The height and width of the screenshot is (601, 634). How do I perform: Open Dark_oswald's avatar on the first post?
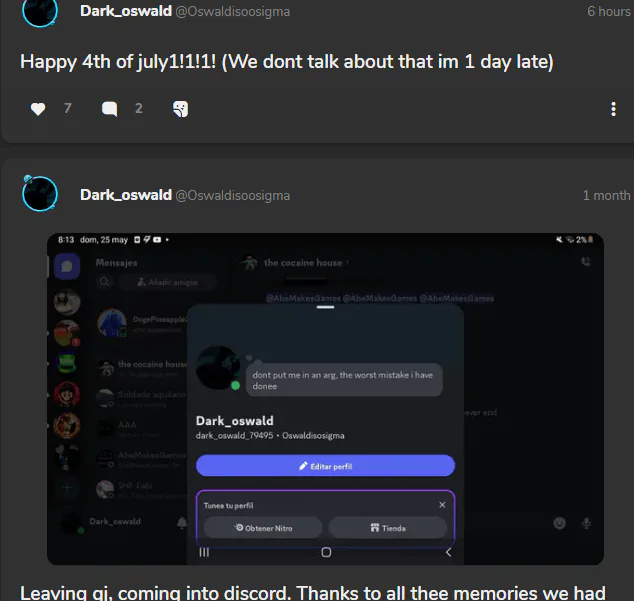[x=40, y=12]
